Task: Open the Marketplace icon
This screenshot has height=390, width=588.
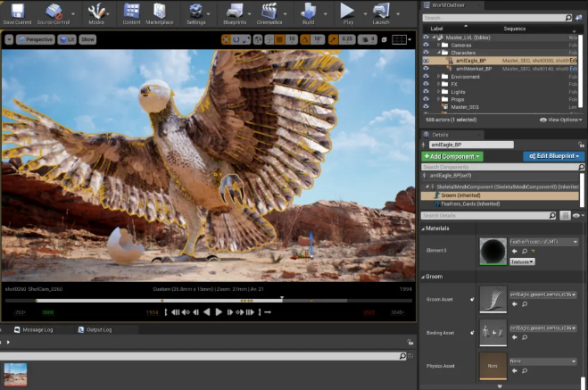Action: pyautogui.click(x=160, y=12)
